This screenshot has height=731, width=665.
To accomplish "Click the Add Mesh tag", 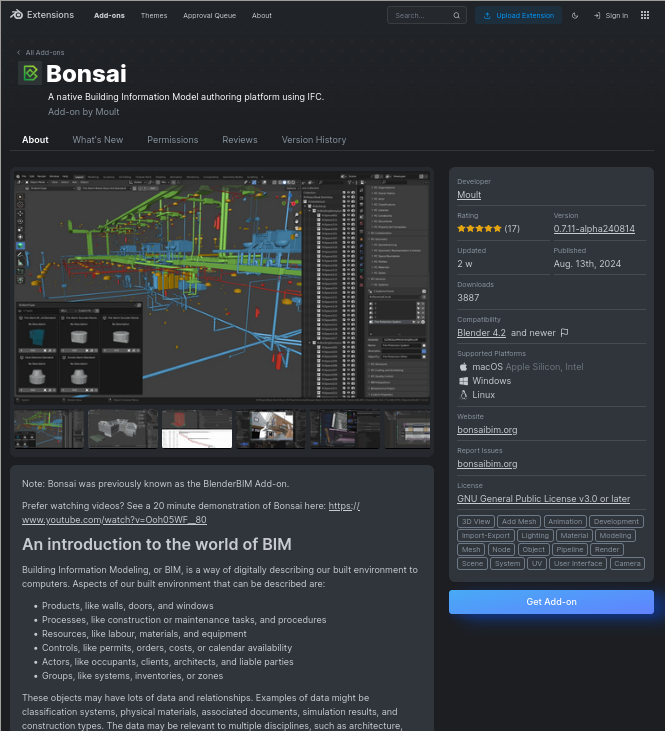I will tap(519, 522).
